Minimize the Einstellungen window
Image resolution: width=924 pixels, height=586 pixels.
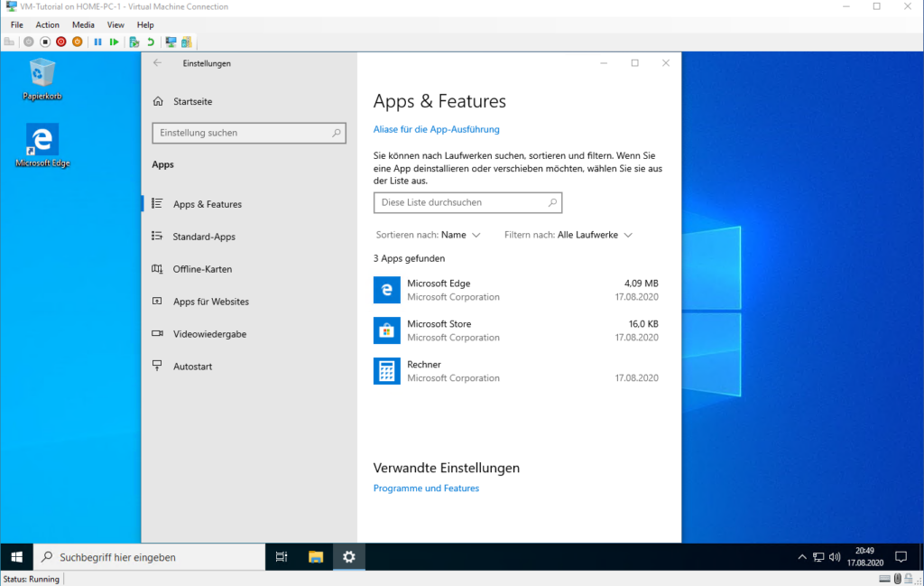[x=604, y=63]
